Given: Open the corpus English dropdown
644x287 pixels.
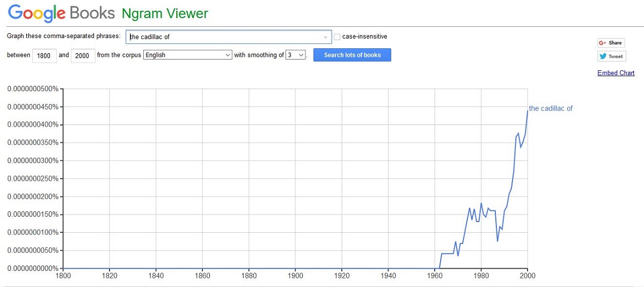Looking at the screenshot, I should pos(188,55).
